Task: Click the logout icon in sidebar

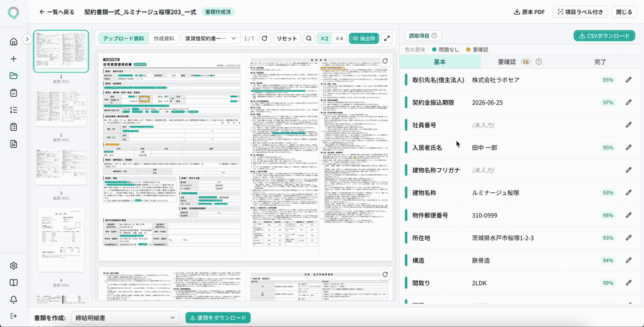Action: tap(13, 316)
